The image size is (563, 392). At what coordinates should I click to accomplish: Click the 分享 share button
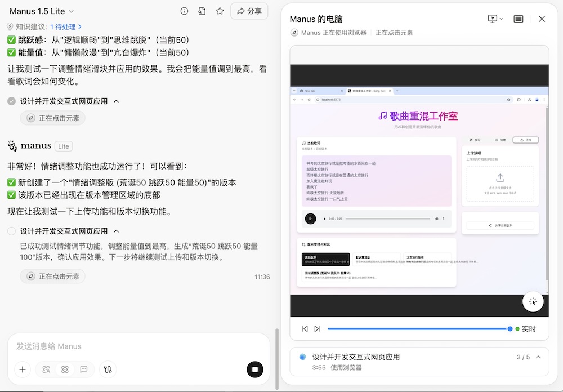coord(249,11)
